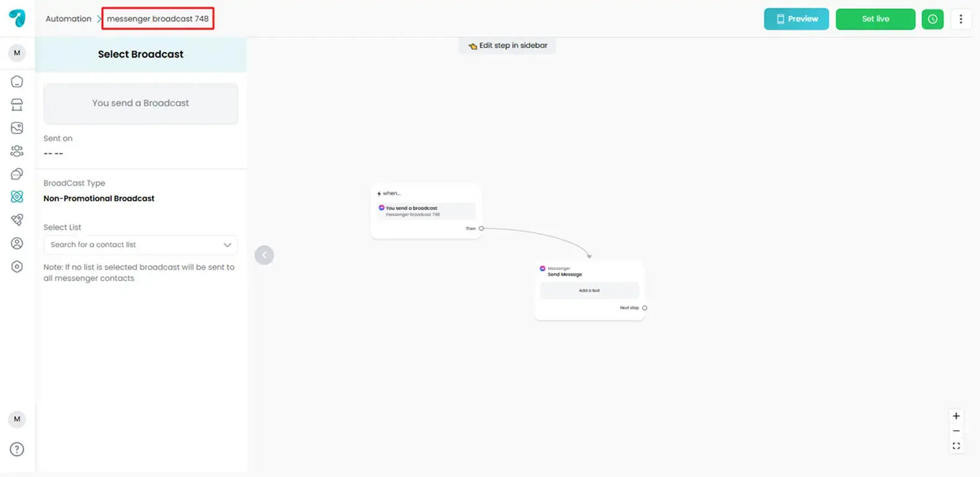The height and width of the screenshot is (477, 980).
Task: Expand the Select List dropdown chevron
Action: 227,245
